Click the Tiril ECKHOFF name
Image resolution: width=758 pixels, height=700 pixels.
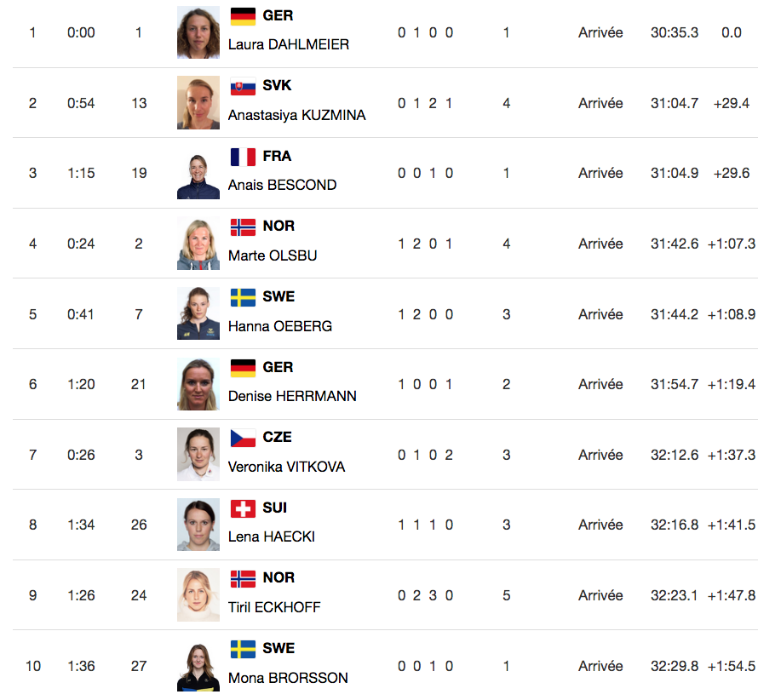click(x=274, y=608)
